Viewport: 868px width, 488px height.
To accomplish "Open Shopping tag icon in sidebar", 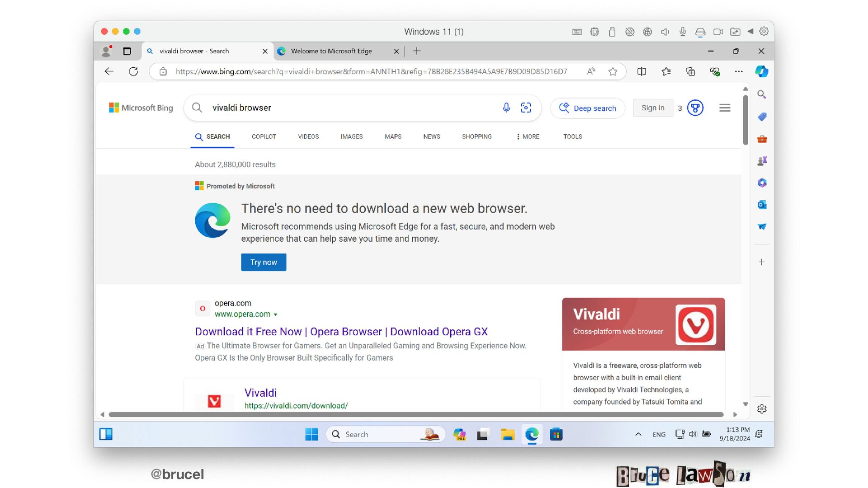I will coord(762,117).
